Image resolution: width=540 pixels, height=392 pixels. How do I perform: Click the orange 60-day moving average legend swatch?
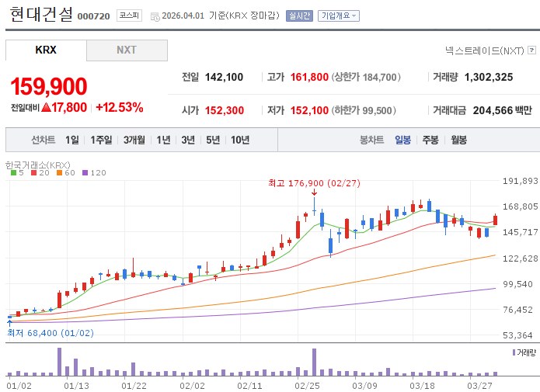click(59, 173)
